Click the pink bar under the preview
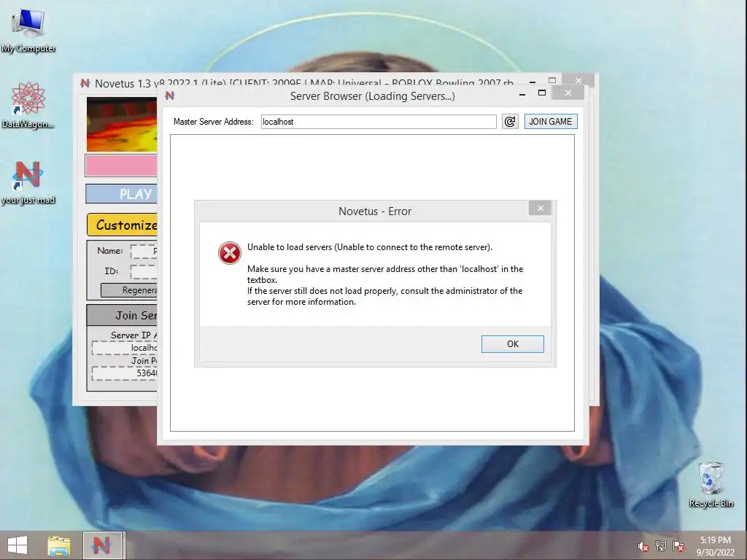 pos(121,166)
